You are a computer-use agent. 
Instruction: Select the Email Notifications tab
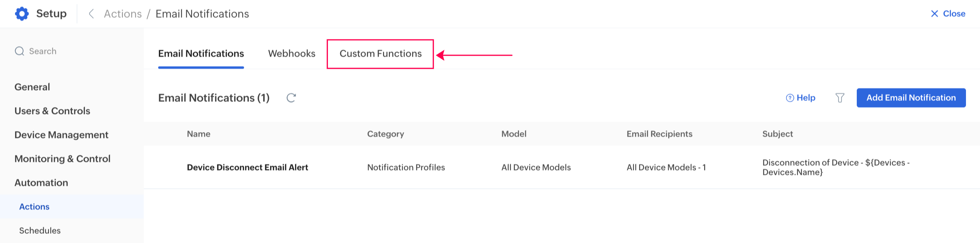coord(201,54)
